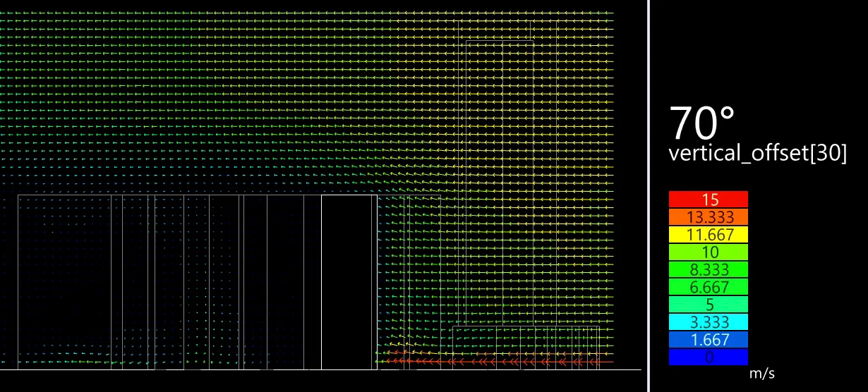Click the 70° angle label
Image resolution: width=868 pixels, height=392 pixels.
click(x=702, y=123)
